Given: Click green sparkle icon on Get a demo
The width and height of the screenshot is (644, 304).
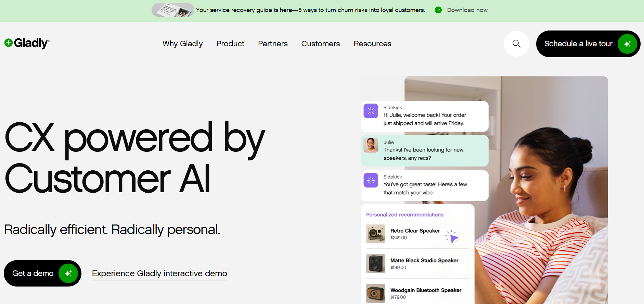Looking at the screenshot, I should click(x=68, y=273).
